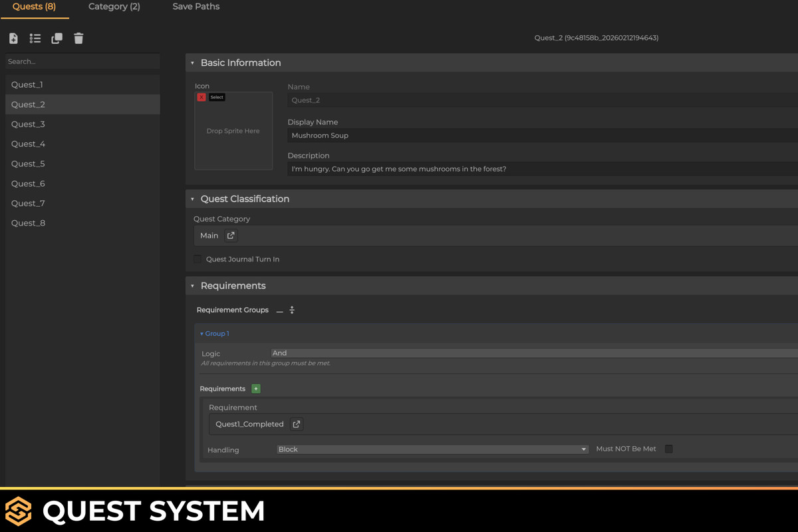Duplicate the selected quest
The image size is (798, 532).
click(57, 38)
